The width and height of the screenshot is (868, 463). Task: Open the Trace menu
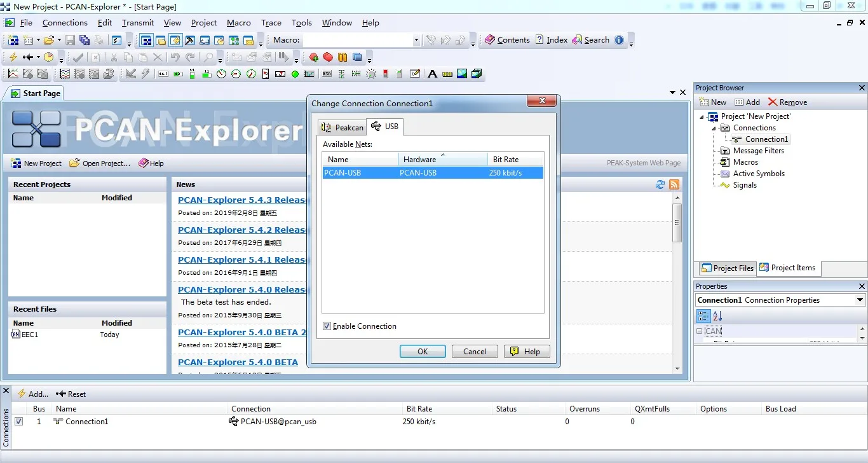[x=271, y=23]
